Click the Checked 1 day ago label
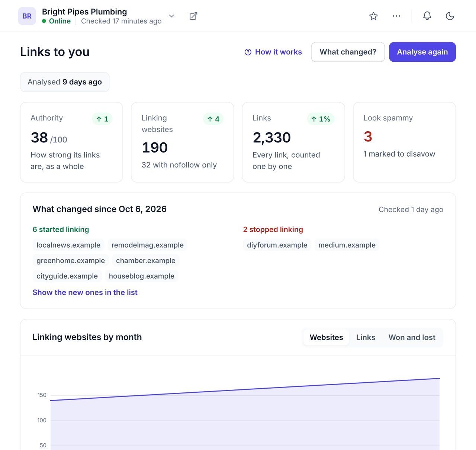476x450 pixels. click(x=411, y=209)
